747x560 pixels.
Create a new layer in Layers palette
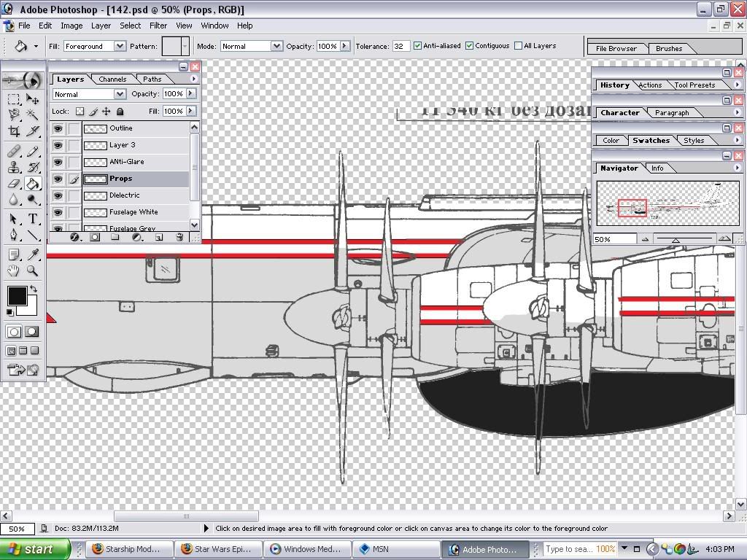(158, 237)
